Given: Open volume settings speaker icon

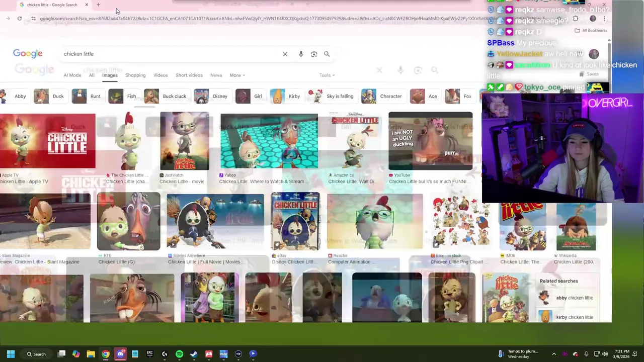Looking at the screenshot, I should [x=605, y=354].
